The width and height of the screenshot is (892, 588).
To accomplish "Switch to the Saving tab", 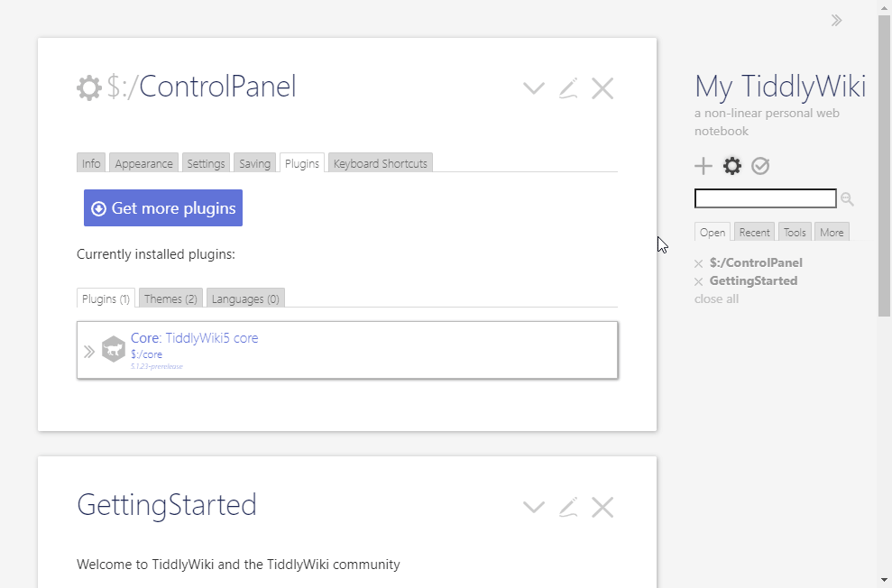I will coord(255,163).
